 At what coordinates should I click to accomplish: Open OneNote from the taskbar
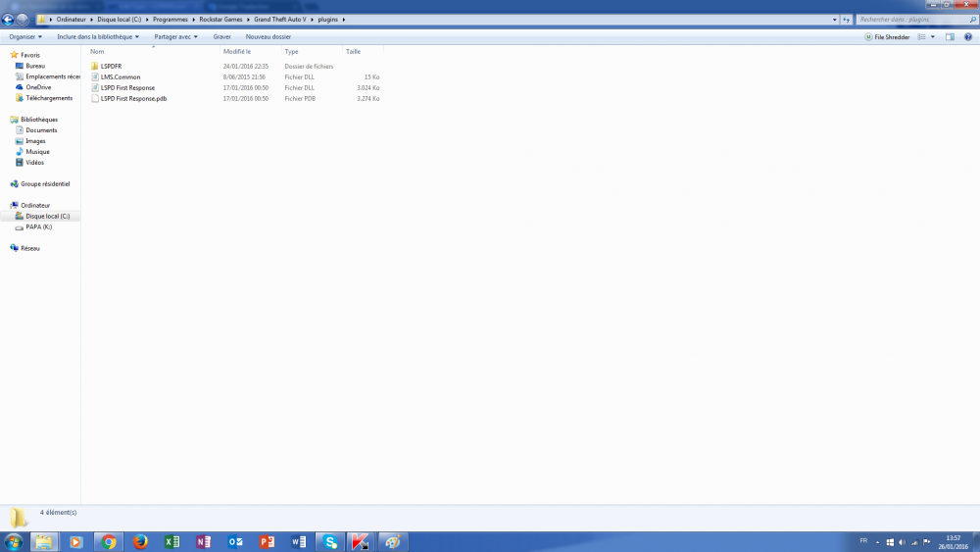[204, 542]
